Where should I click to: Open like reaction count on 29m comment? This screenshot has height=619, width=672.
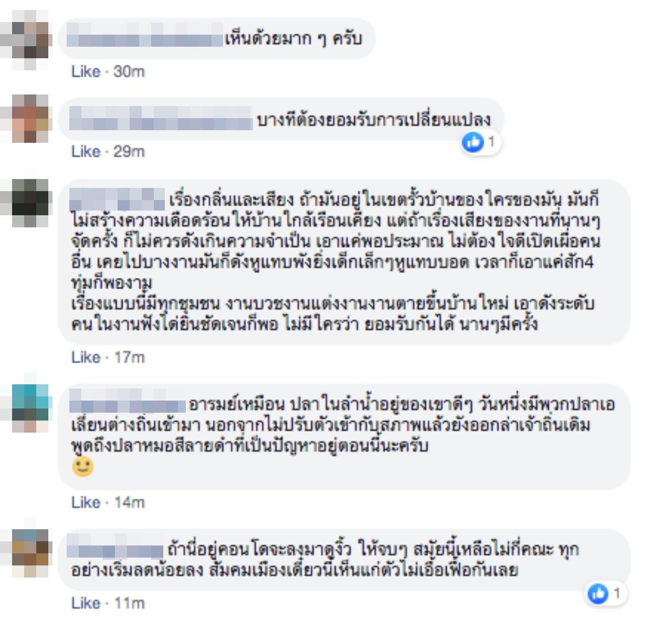coord(480,142)
